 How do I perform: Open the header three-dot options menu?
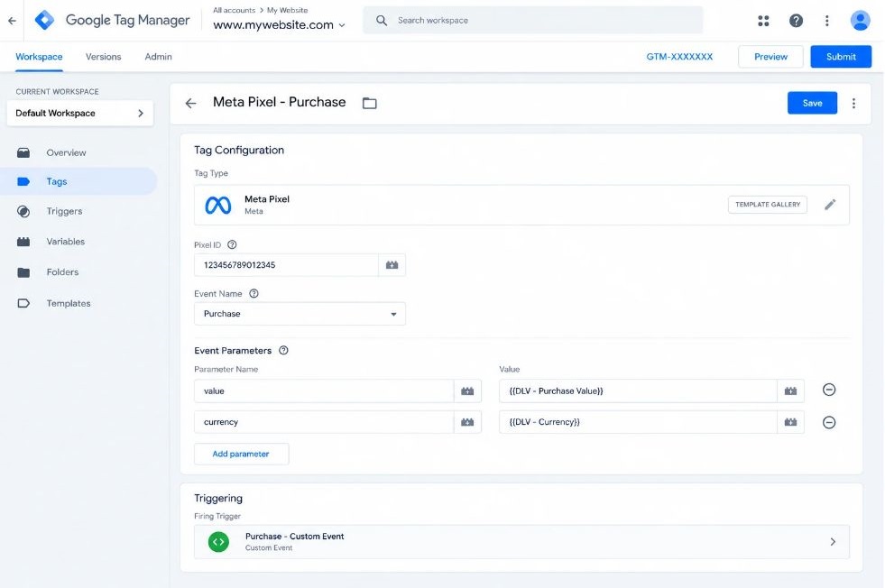tap(827, 21)
